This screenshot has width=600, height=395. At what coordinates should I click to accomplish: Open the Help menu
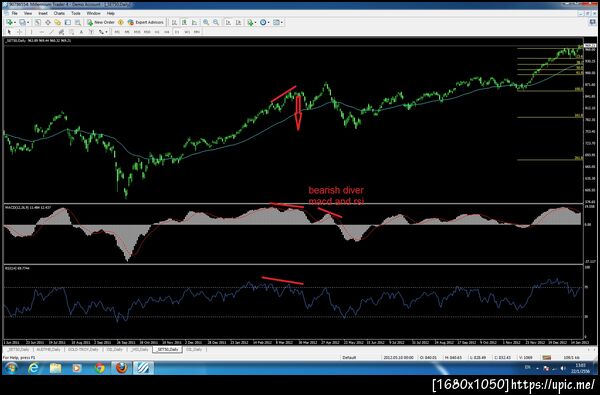coord(111,13)
